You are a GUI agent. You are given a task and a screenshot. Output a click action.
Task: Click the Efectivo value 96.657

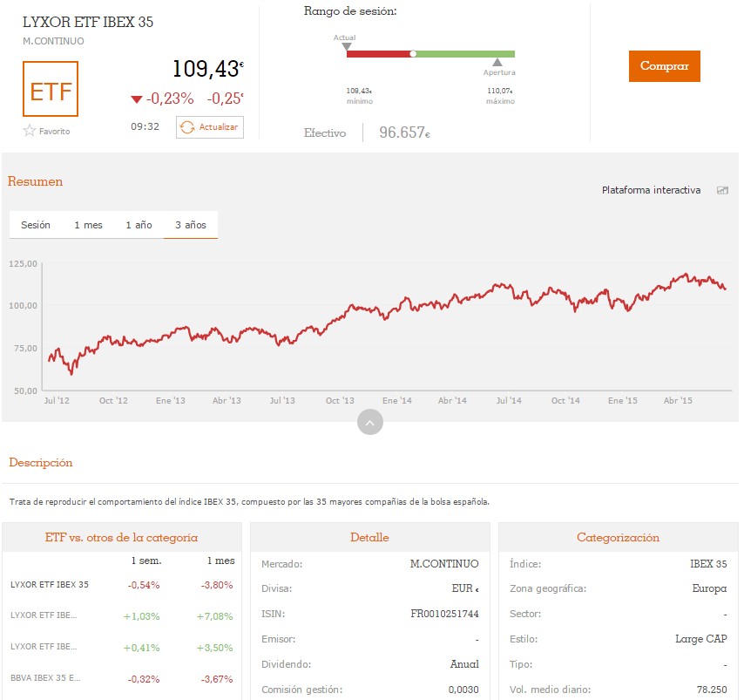(x=404, y=133)
